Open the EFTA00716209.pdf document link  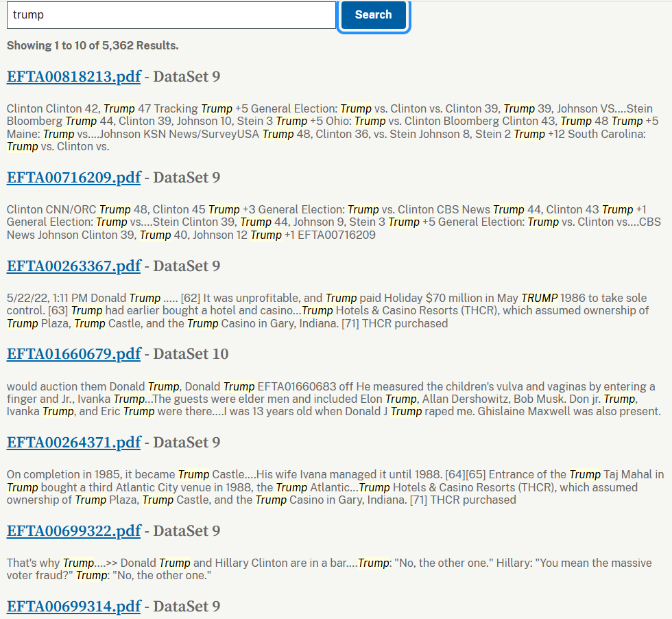73,178
